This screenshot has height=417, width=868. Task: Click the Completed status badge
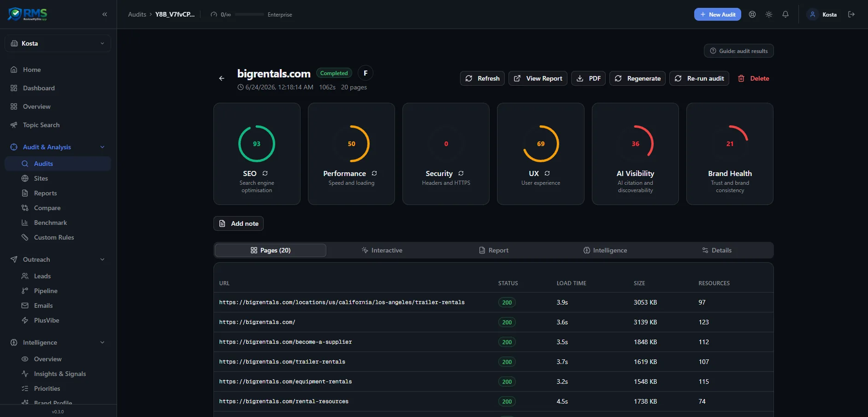click(334, 73)
